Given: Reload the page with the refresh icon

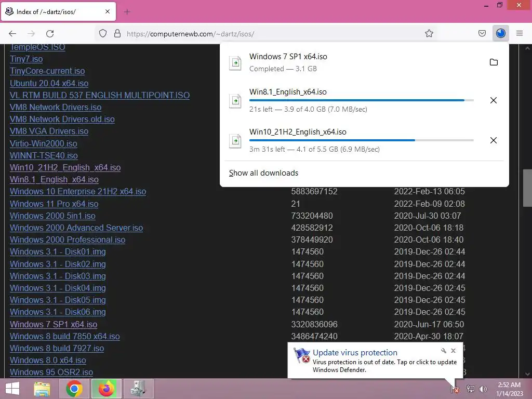Looking at the screenshot, I should (50, 34).
